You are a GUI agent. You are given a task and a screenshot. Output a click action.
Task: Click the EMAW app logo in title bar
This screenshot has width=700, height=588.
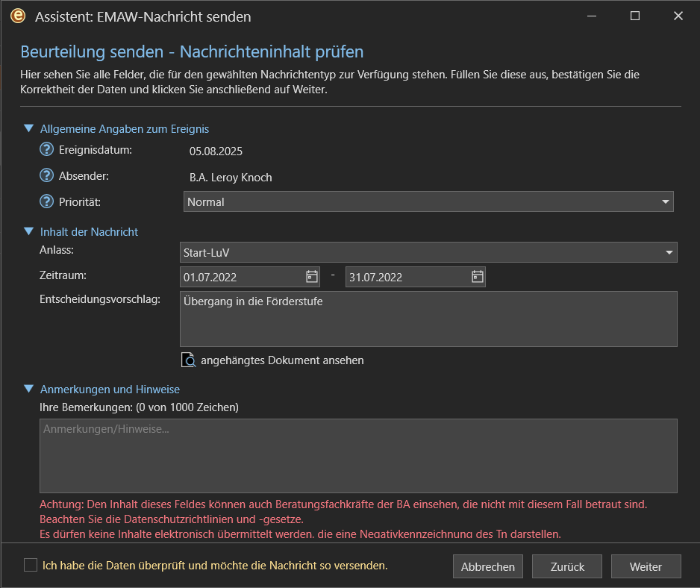tap(18, 16)
